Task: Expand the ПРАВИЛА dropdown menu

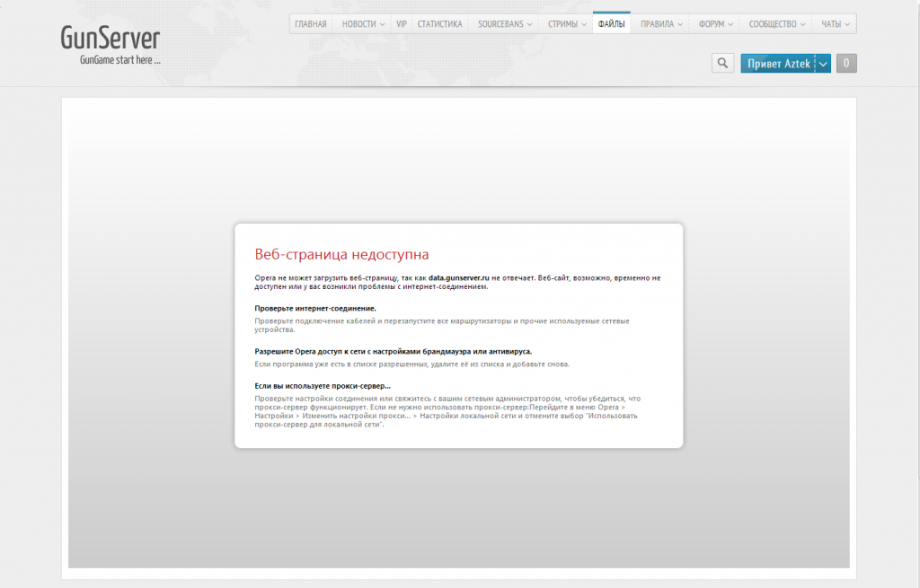Action: 661,24
